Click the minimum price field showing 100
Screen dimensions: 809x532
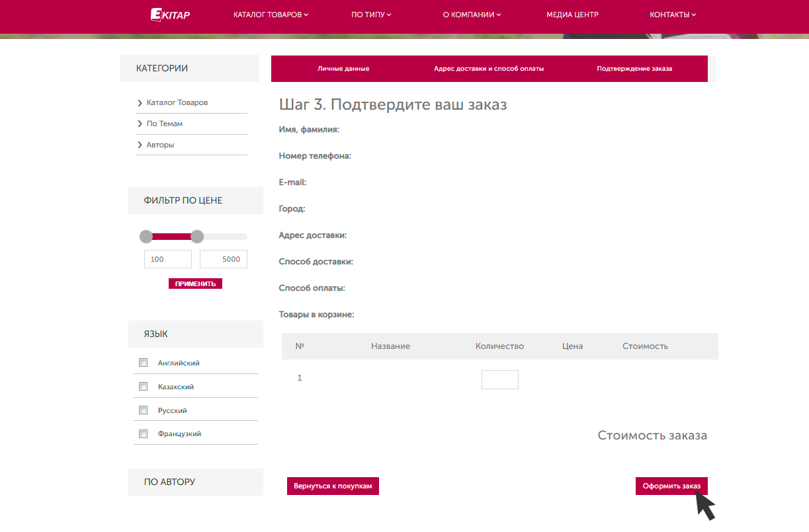pos(167,259)
